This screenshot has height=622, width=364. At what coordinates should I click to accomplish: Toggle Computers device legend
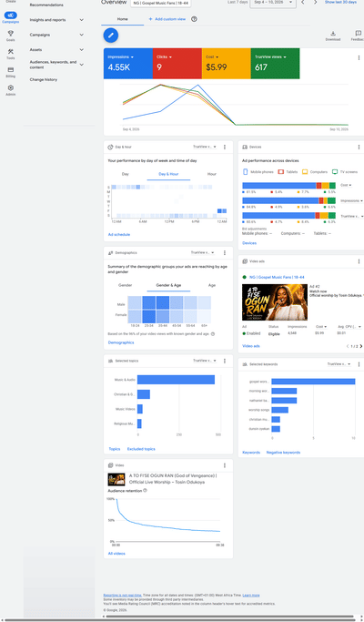315,172
